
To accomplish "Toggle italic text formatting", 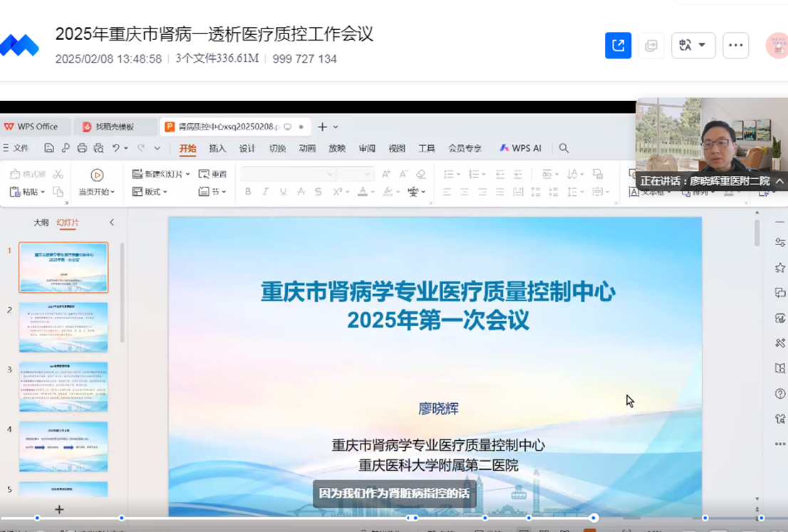I will (x=265, y=192).
